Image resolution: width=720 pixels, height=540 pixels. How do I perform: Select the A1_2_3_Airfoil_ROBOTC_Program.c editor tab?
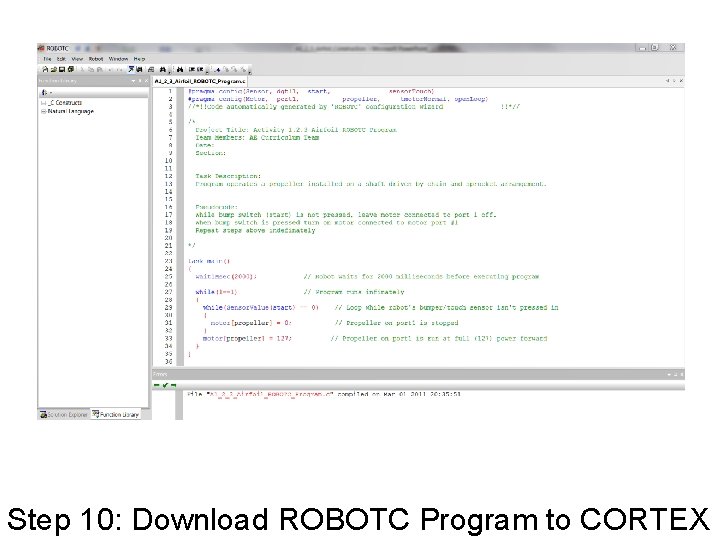click(200, 81)
